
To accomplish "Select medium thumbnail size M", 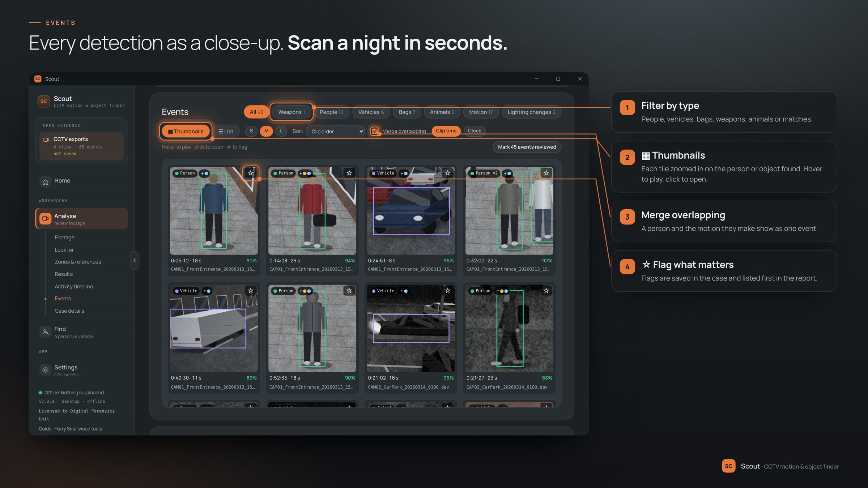I will (266, 131).
